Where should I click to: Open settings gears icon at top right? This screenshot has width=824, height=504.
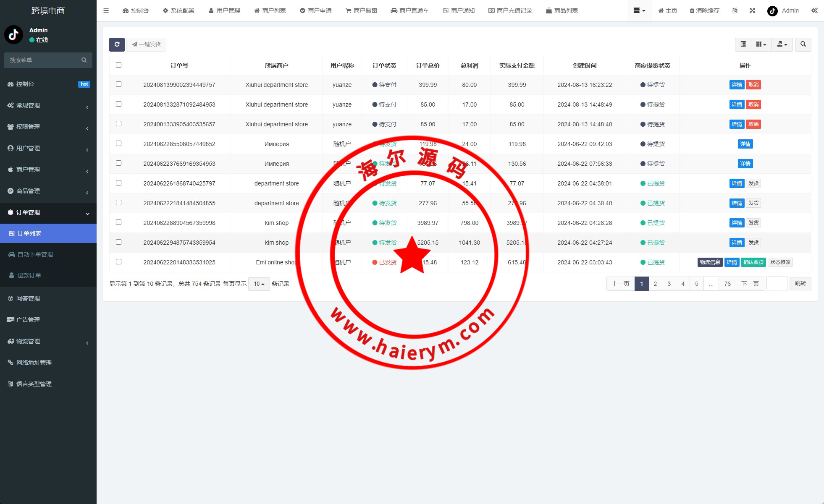[814, 10]
